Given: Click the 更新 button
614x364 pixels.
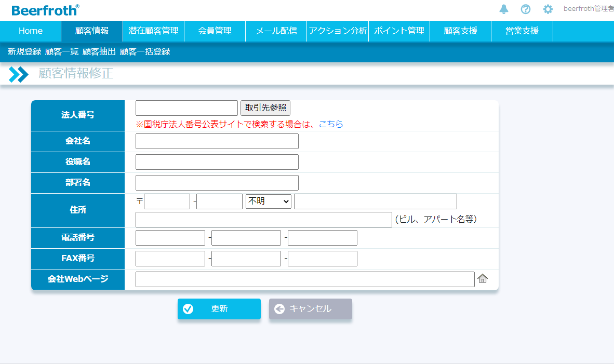Looking at the screenshot, I should click(x=219, y=309).
